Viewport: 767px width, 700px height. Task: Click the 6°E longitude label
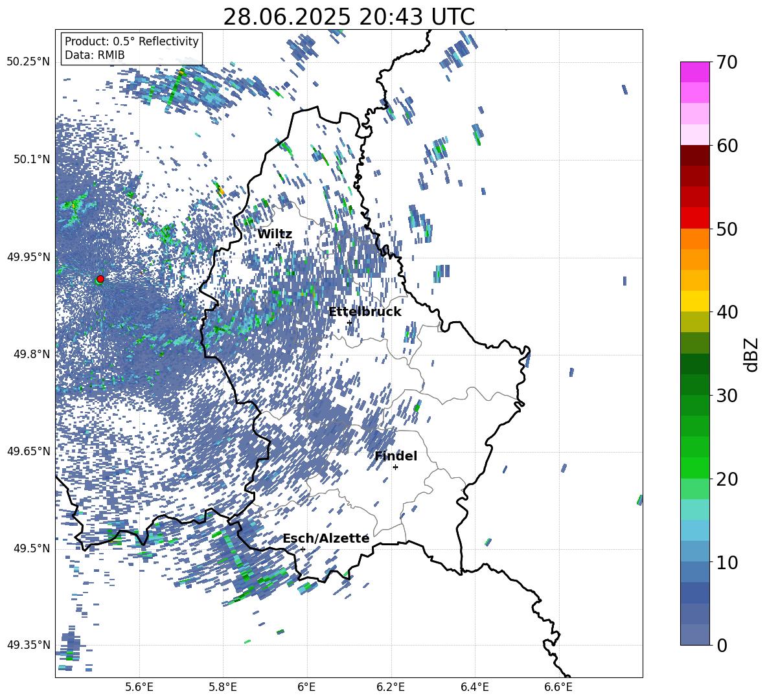[306, 687]
